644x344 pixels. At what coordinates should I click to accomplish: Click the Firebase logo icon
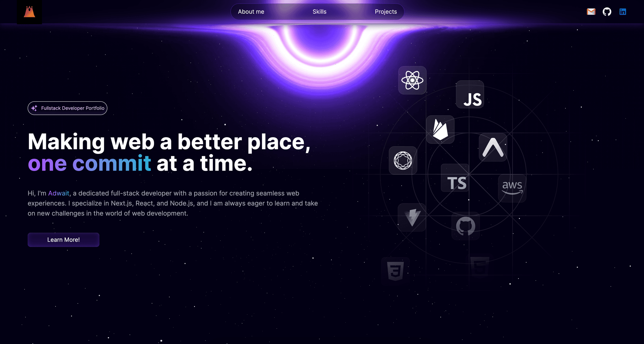tap(441, 130)
